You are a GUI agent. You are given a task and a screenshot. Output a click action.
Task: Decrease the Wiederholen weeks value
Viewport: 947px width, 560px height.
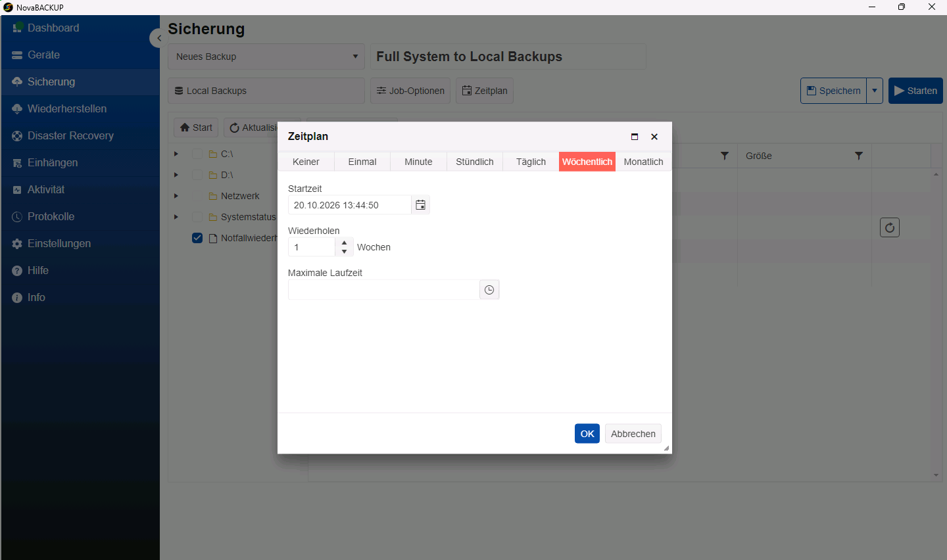345,252
